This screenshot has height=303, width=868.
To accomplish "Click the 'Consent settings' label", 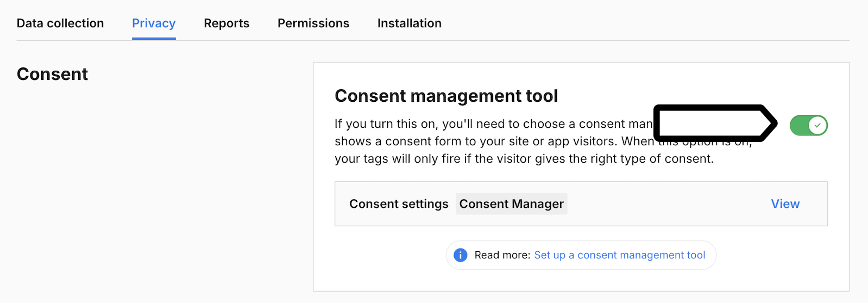I will pyautogui.click(x=399, y=204).
